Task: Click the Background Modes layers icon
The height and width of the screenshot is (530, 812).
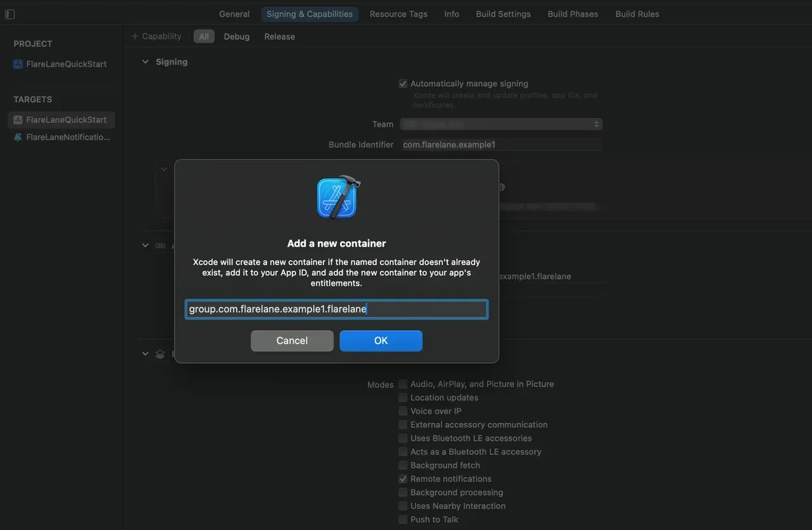Action: point(160,354)
